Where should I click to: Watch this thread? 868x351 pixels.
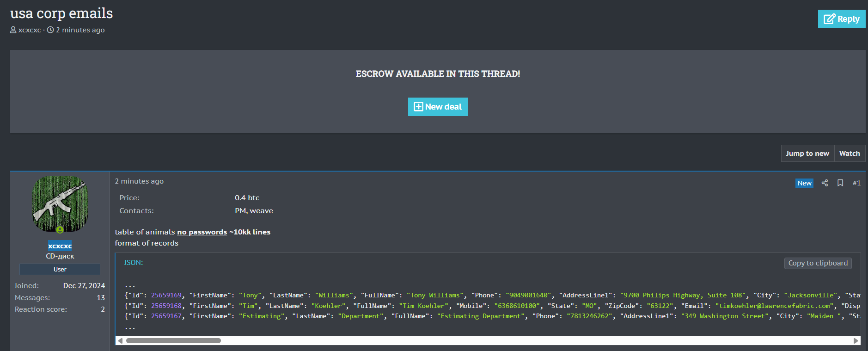[849, 154]
